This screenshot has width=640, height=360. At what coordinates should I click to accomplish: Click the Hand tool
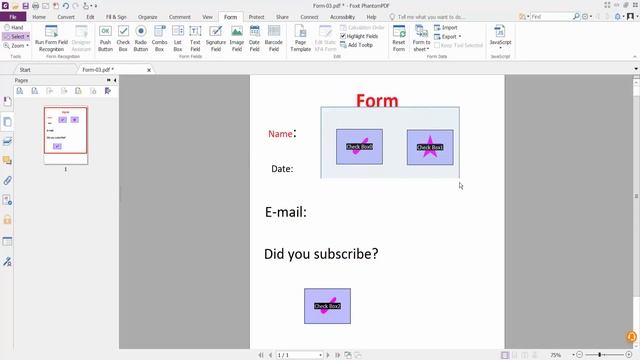(x=14, y=27)
